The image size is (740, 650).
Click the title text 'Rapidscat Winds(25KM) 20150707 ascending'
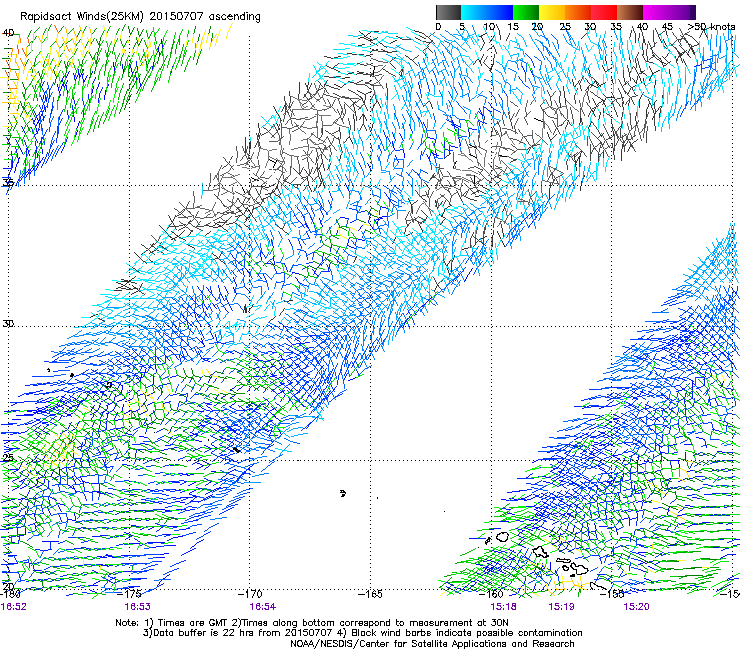[x=140, y=17]
